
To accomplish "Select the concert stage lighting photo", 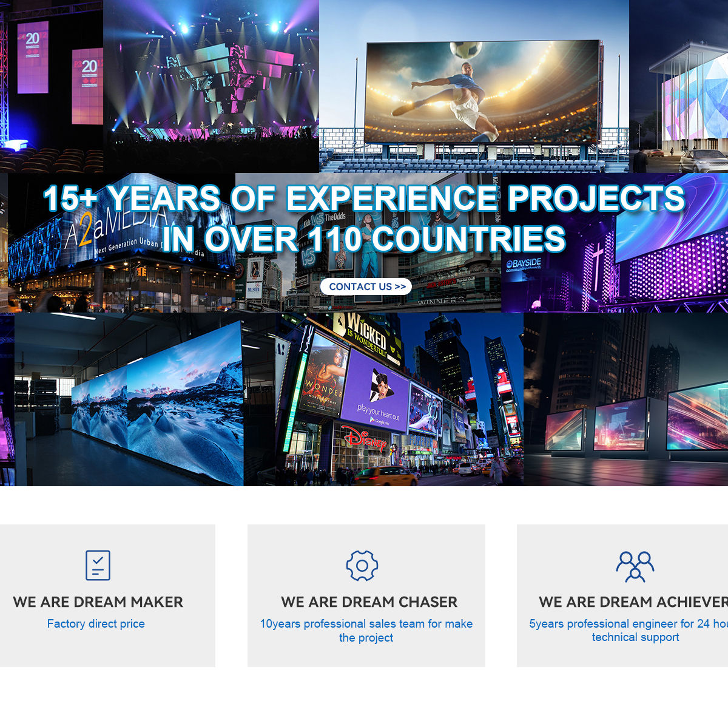I will click(x=211, y=86).
